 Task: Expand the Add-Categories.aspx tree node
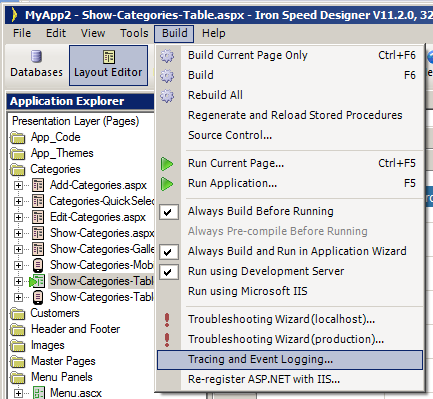[x=18, y=185]
